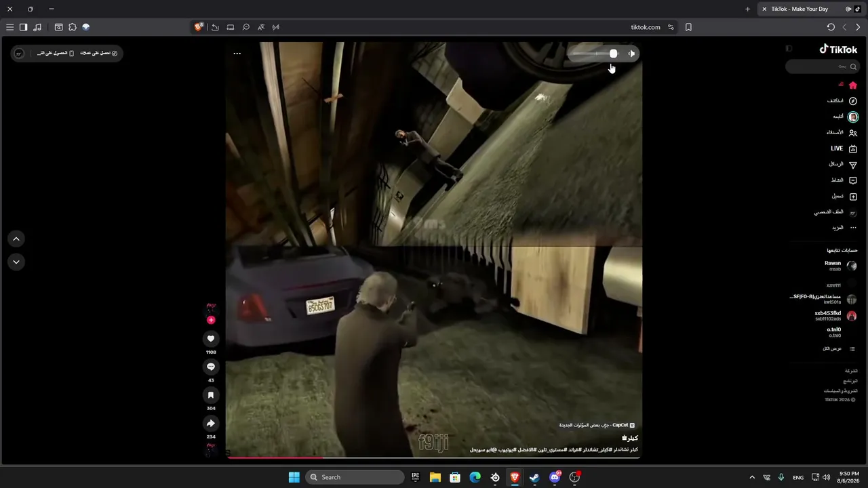Viewport: 868px width, 488px height.
Task: Click the taskbar Search box
Action: (355, 477)
